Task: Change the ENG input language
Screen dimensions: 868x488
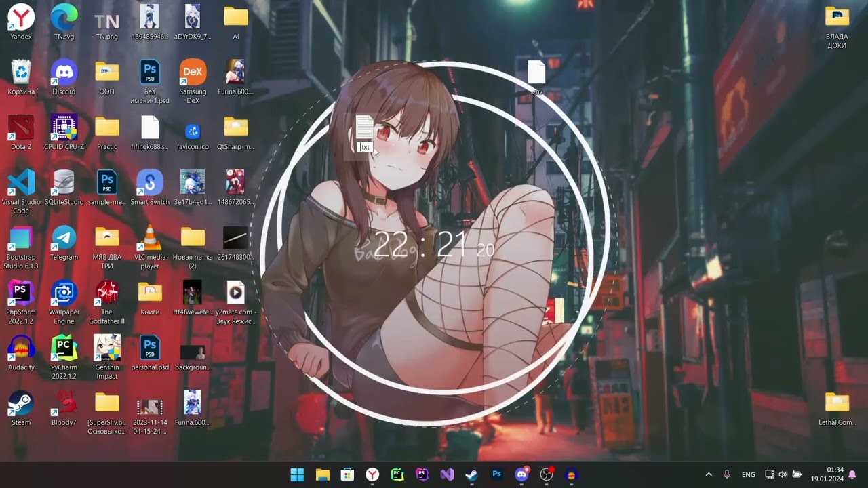Action: 749,474
